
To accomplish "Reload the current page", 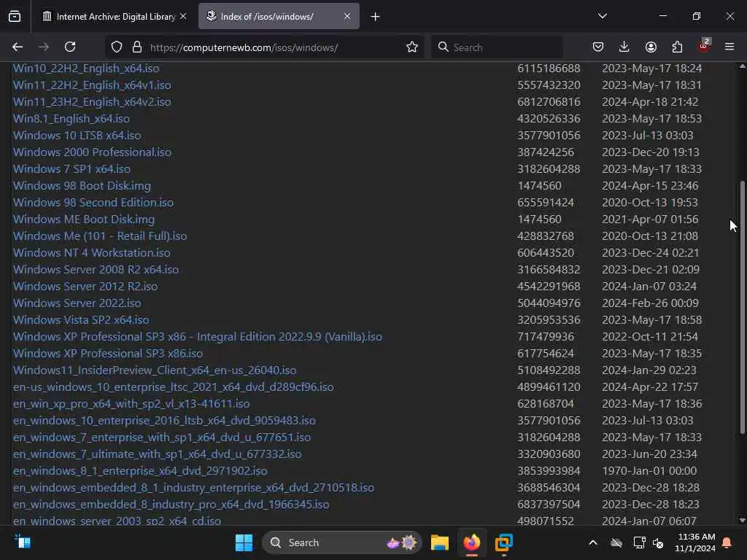I will [70, 47].
